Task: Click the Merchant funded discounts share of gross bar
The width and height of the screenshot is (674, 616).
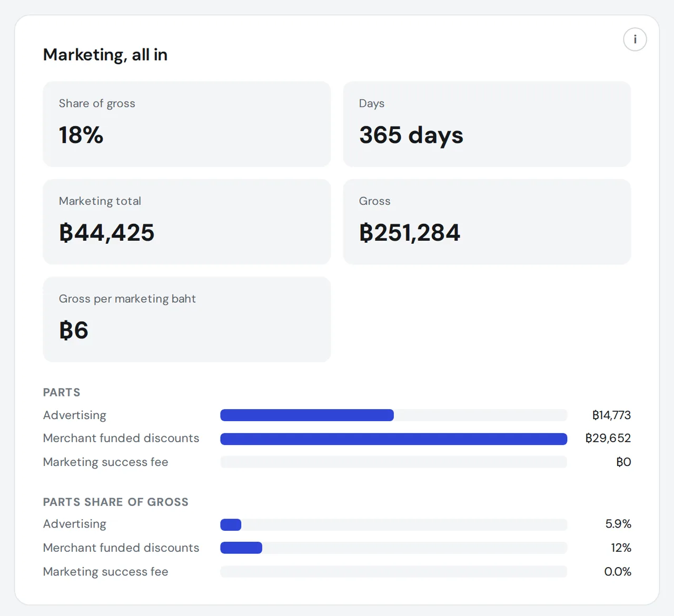Action: coord(394,548)
